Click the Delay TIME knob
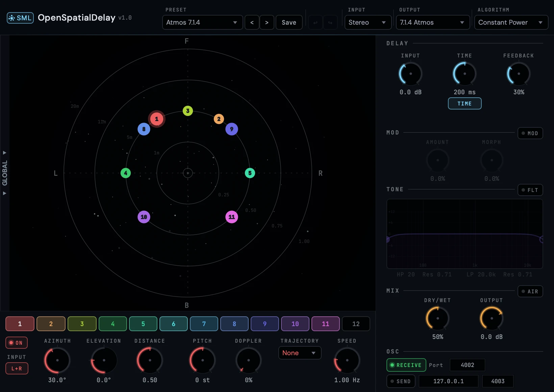This screenshot has width=554, height=392. click(x=465, y=74)
